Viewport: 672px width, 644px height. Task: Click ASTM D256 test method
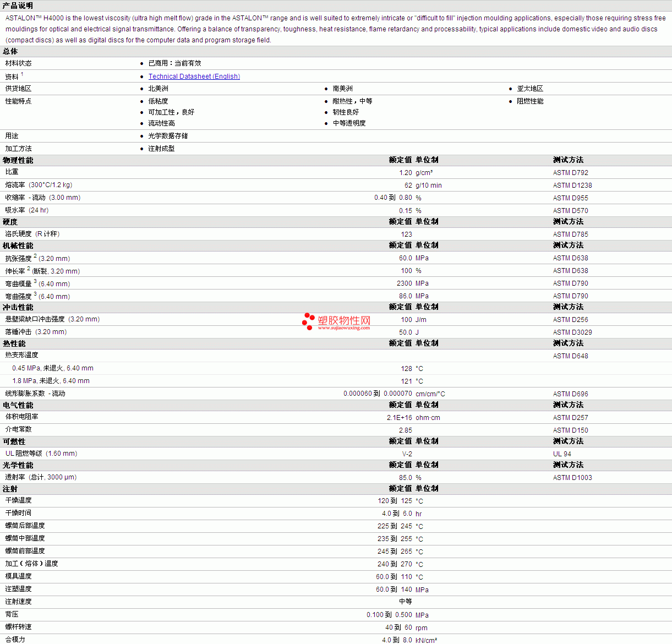(570, 320)
